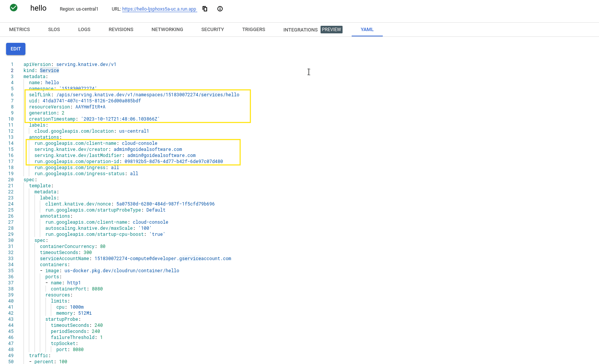Open the hello service run.app URL
Viewport: 599px width, 364px height.
point(159,9)
